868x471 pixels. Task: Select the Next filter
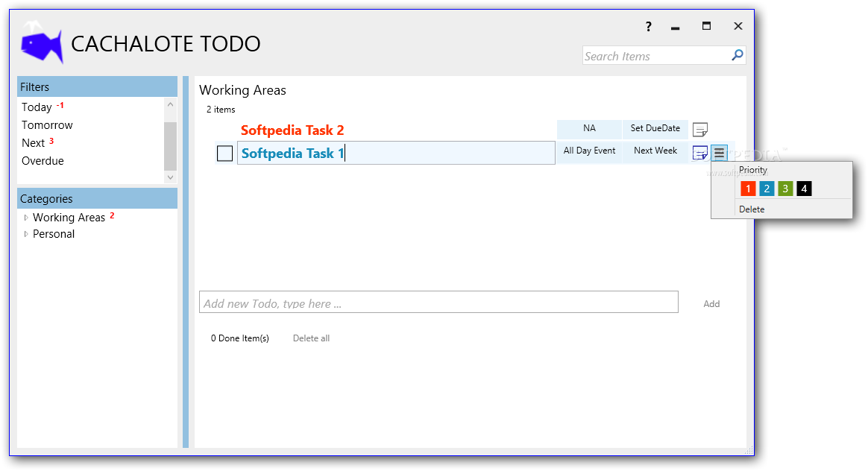point(34,143)
